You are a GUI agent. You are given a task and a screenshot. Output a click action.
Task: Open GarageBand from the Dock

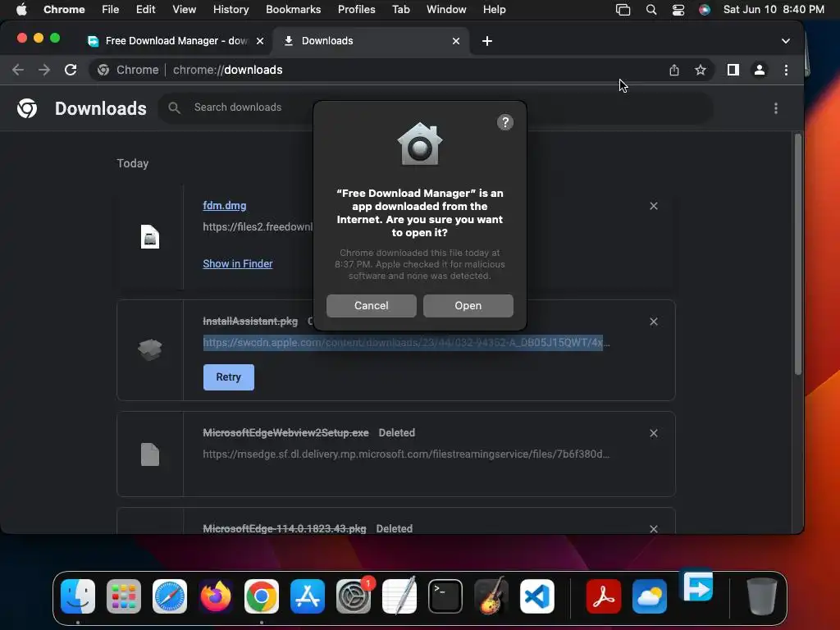pos(491,596)
